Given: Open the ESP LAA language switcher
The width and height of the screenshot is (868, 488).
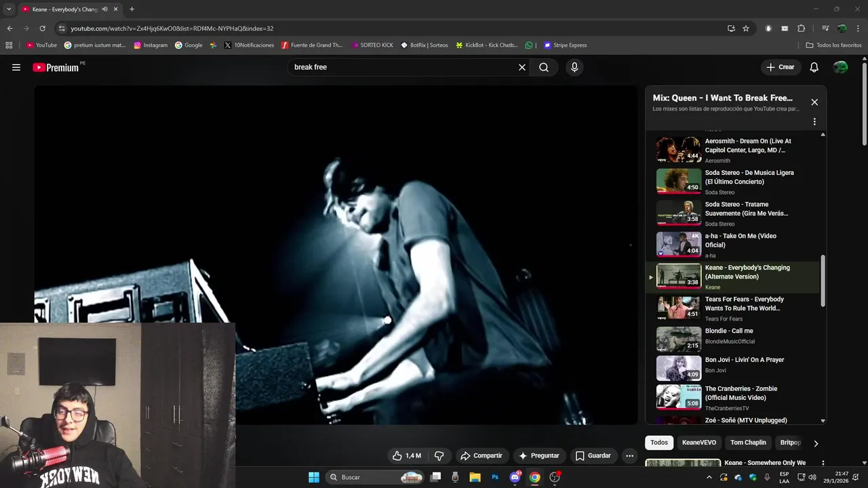Looking at the screenshot, I should coord(784,477).
